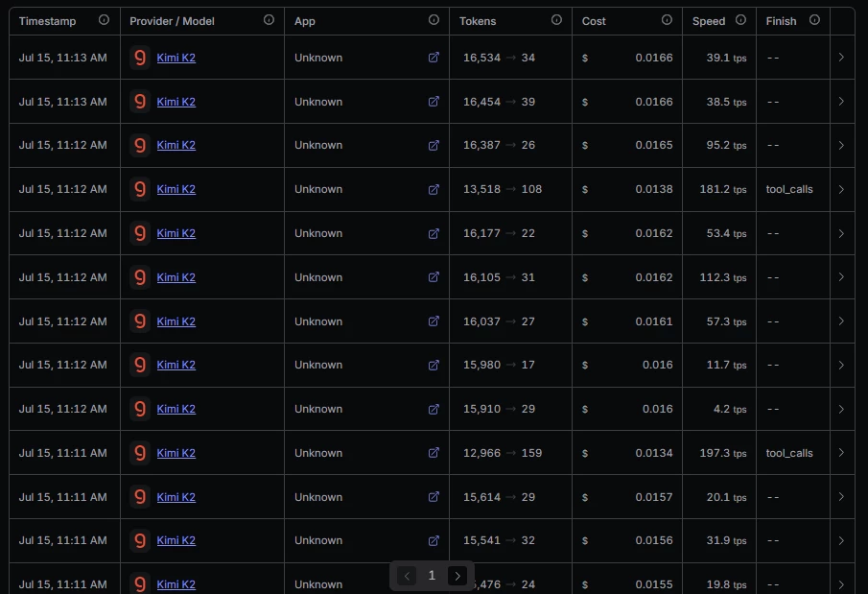Image resolution: width=868 pixels, height=594 pixels.
Task: Open external app link in the 15,541 tokens row
Action: 434,541
